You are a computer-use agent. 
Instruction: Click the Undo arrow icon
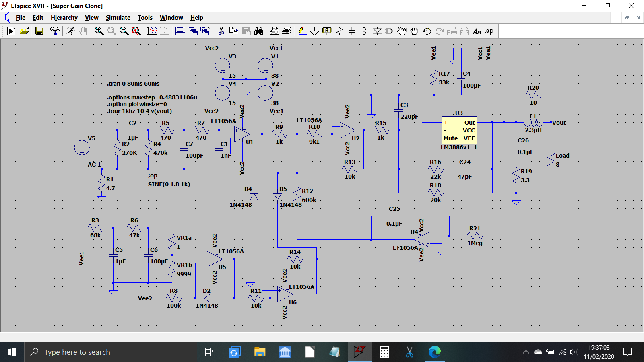[427, 31]
